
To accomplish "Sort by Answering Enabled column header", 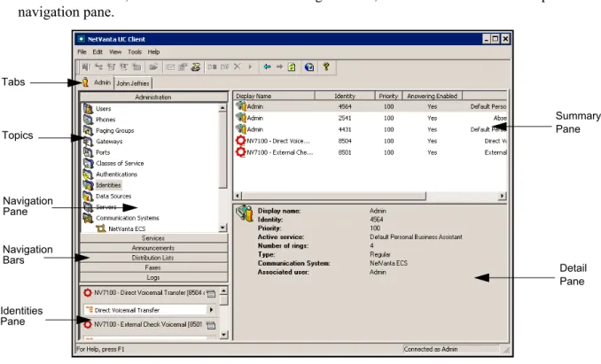I will click(x=432, y=96).
